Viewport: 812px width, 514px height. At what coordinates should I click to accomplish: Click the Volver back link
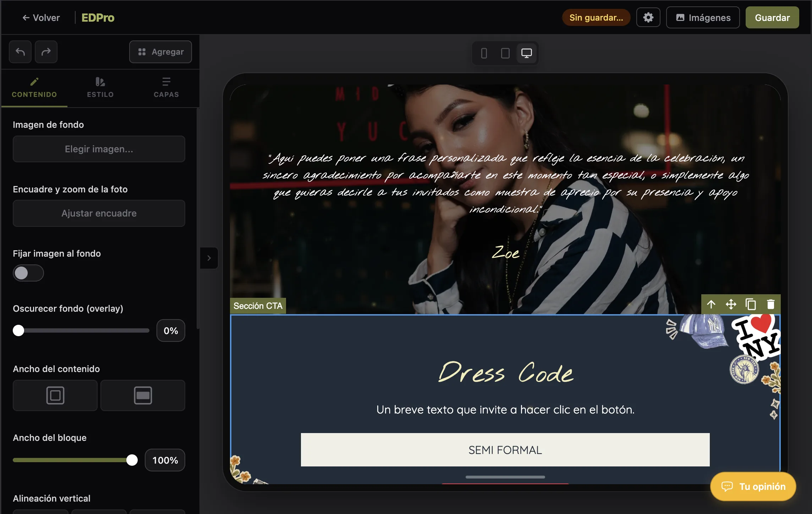[x=41, y=18]
